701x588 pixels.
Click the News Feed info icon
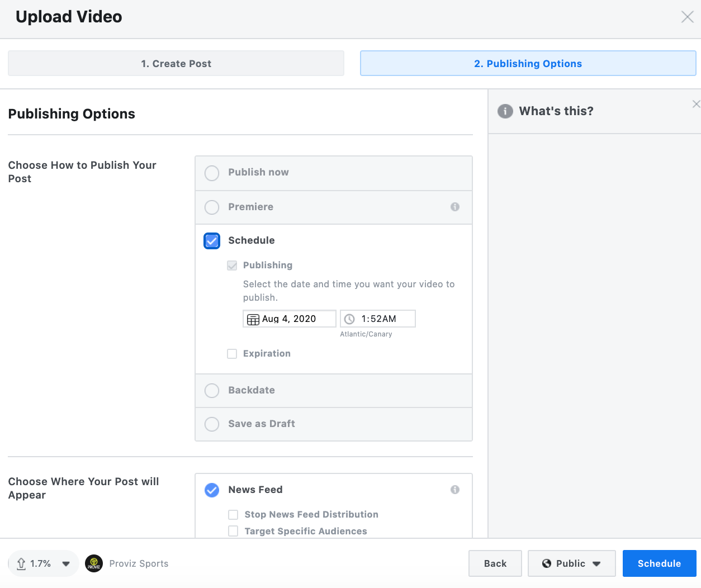(x=455, y=490)
